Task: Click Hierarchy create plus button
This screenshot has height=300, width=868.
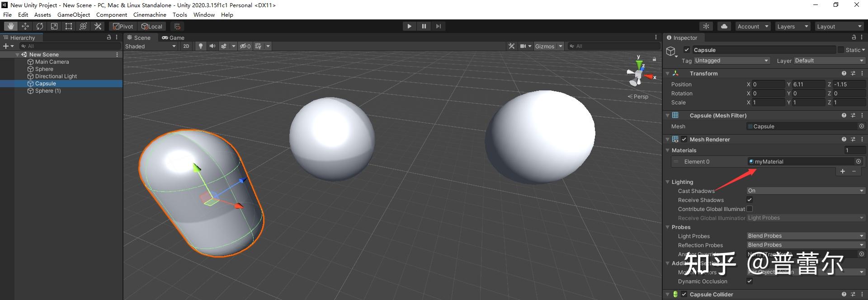Action: (6, 46)
